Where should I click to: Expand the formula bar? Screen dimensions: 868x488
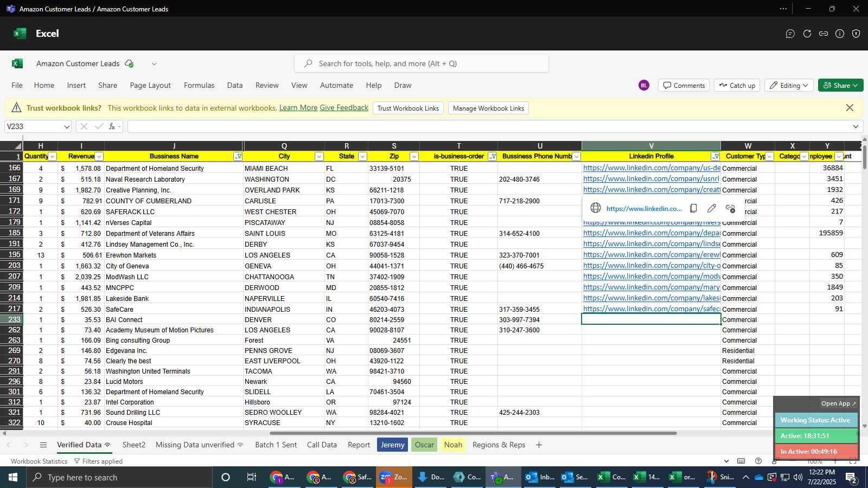pos(856,126)
